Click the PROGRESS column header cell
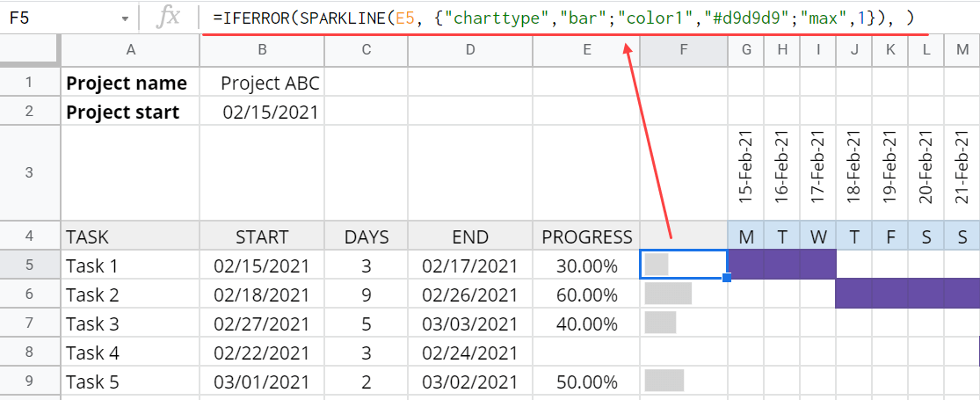The height and width of the screenshot is (400, 980). click(x=586, y=236)
